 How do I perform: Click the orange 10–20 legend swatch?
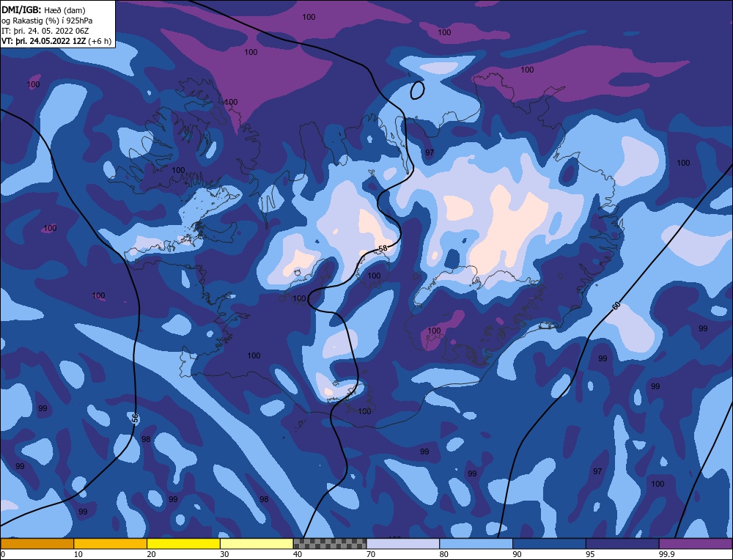111,544
